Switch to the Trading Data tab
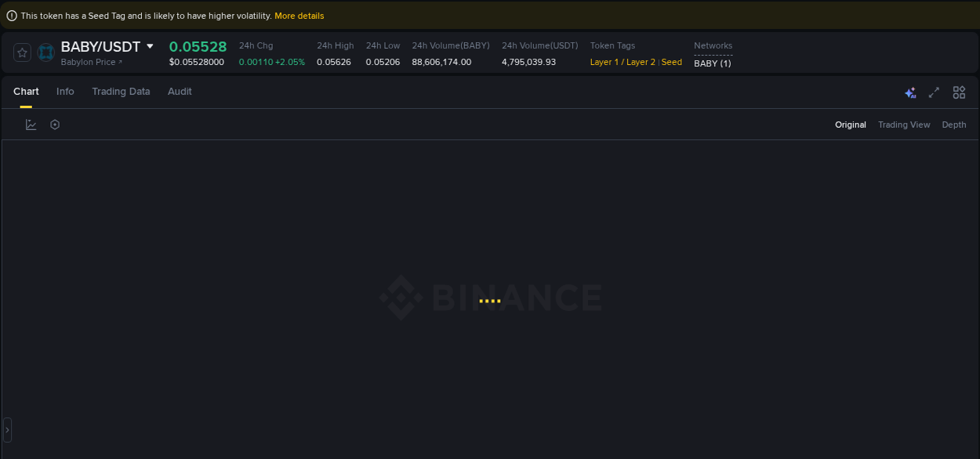This screenshot has height=459, width=980. click(x=121, y=92)
